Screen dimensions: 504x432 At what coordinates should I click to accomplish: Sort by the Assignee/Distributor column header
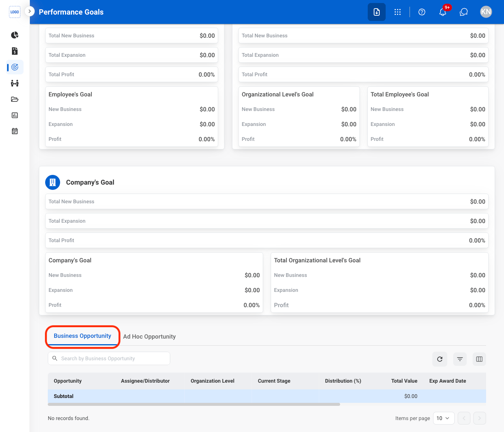point(145,381)
